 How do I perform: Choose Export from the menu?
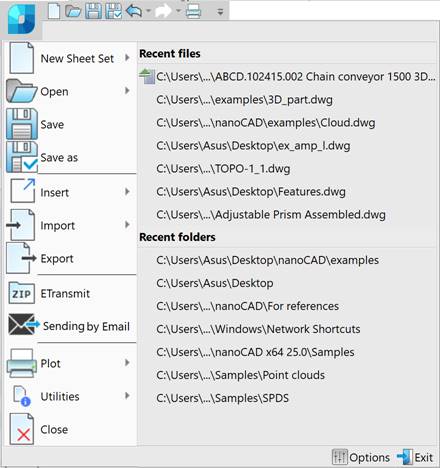(x=57, y=259)
